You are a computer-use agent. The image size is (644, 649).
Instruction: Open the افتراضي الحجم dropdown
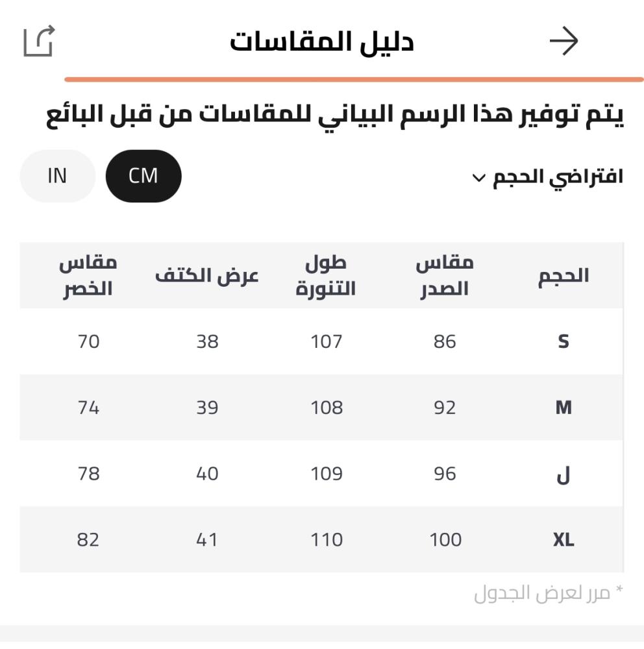click(x=547, y=177)
